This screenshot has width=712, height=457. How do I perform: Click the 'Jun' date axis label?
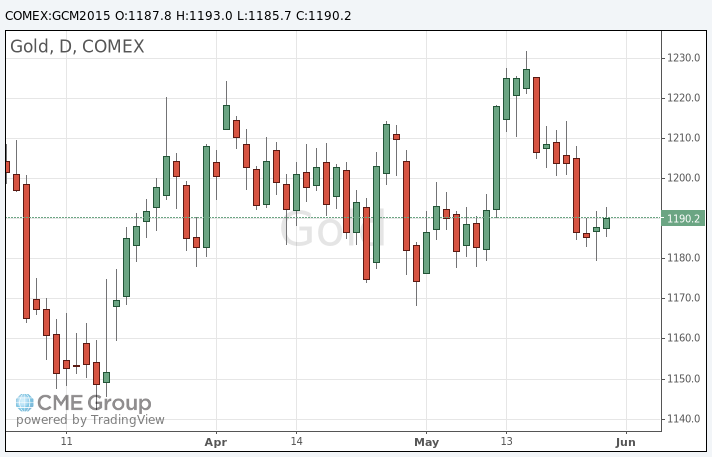[626, 442]
